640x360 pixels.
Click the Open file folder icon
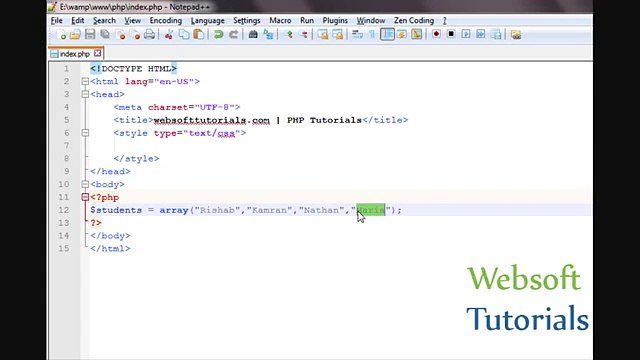click(75, 35)
